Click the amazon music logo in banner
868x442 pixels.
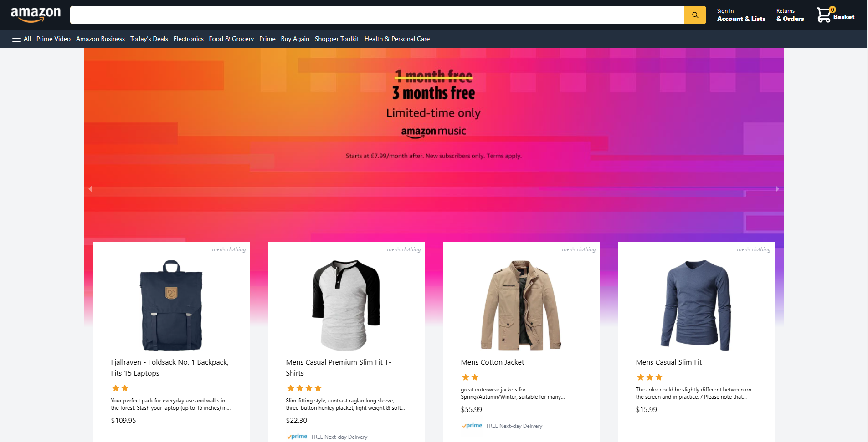click(433, 132)
